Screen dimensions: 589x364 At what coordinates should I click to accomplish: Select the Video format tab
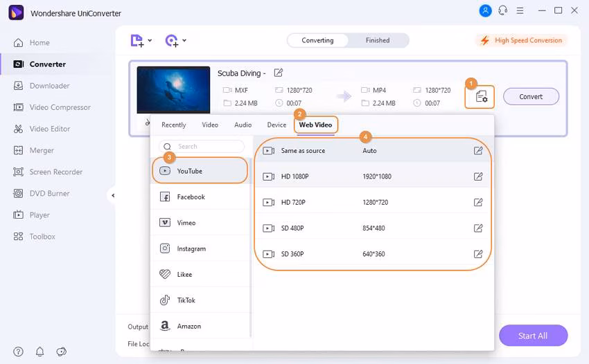210,125
